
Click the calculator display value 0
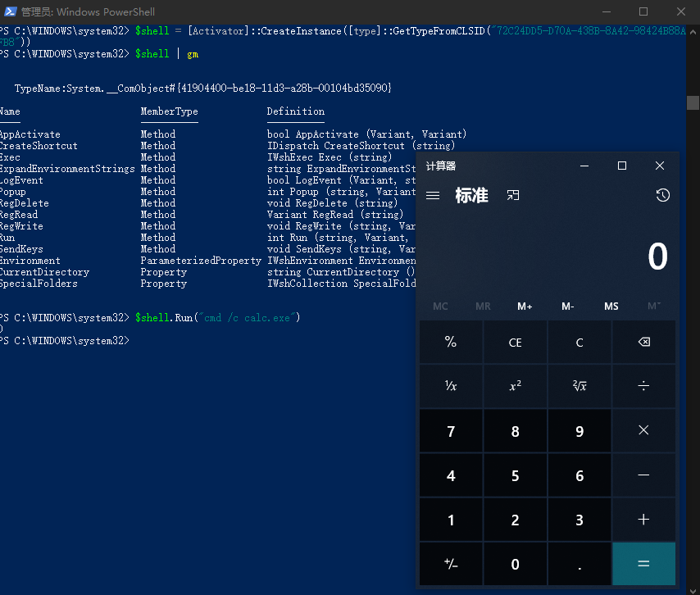(x=657, y=257)
